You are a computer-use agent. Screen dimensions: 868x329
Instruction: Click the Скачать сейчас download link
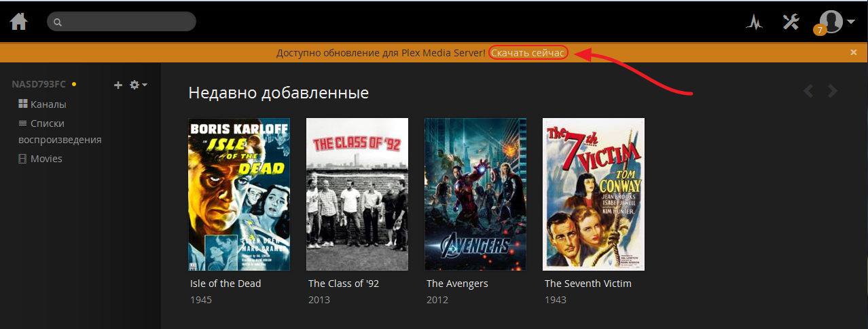coord(528,53)
